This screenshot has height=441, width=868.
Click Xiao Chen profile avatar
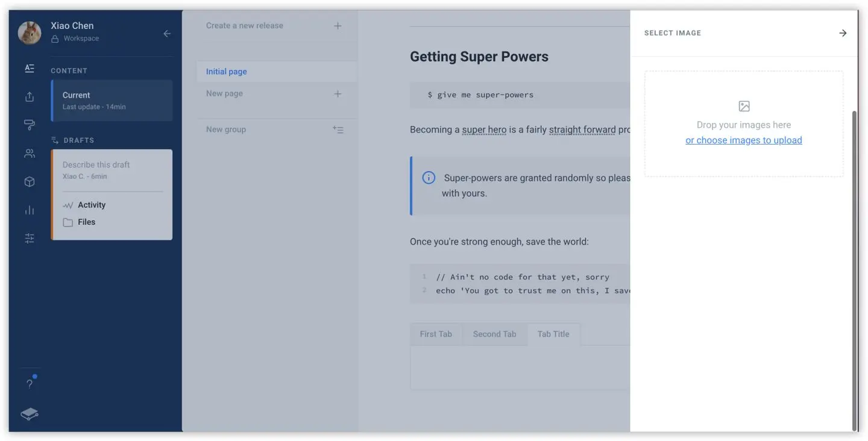(x=30, y=33)
